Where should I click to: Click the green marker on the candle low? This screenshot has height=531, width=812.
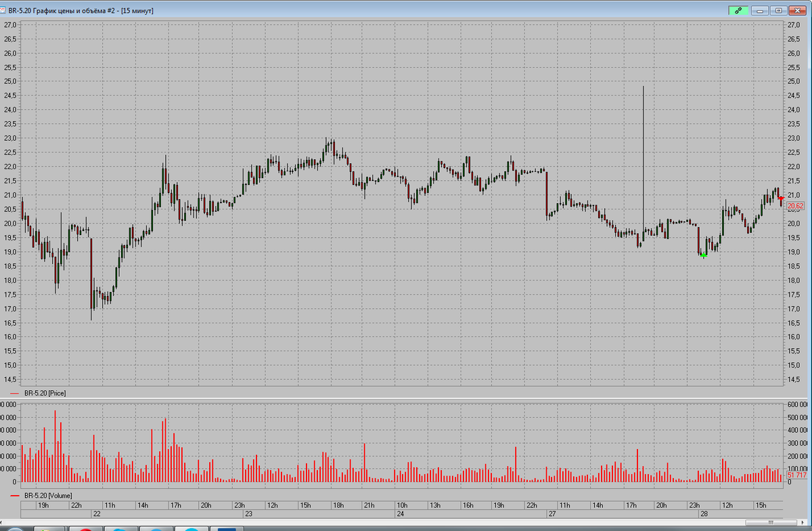click(704, 255)
